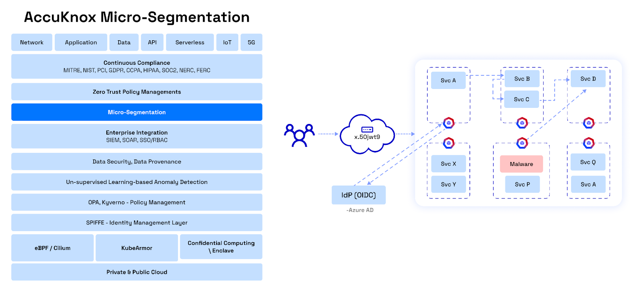
Task: Click the KubeArmor block
Action: click(x=137, y=248)
